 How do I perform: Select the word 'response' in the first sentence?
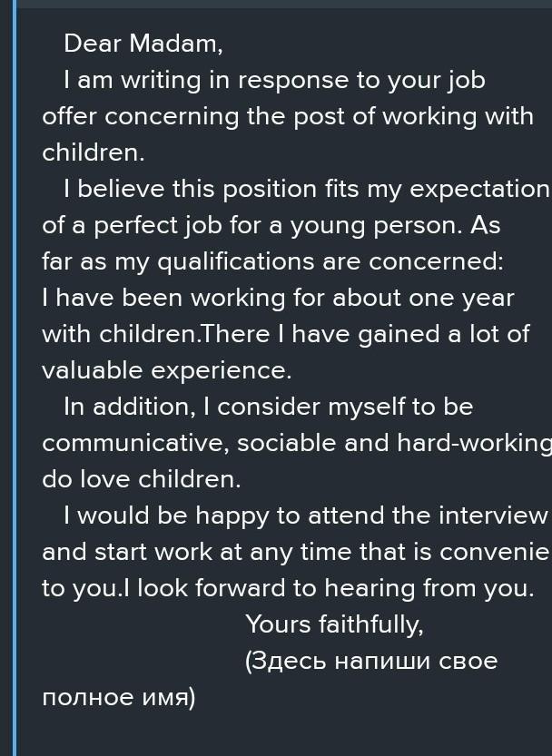click(x=304, y=80)
